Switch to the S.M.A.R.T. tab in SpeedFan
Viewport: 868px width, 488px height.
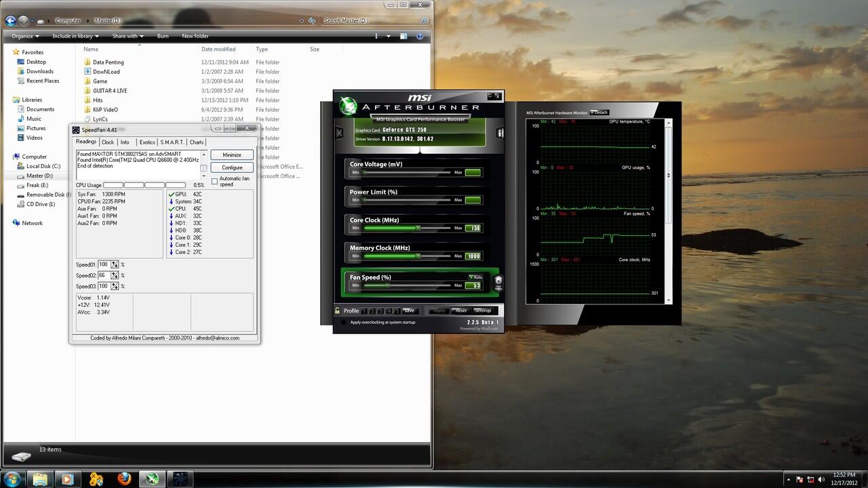tap(172, 142)
